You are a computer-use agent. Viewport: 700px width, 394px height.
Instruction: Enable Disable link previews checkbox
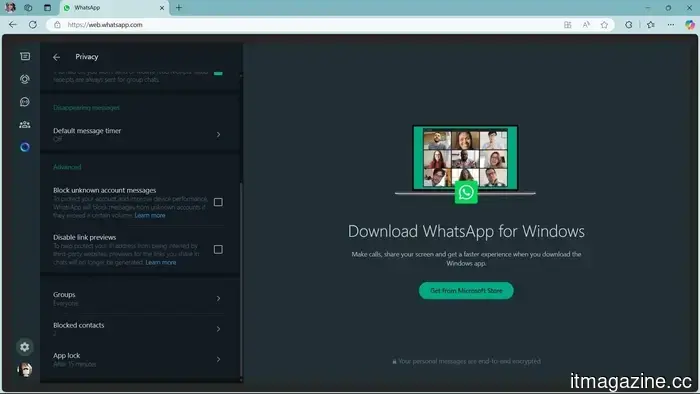point(218,249)
